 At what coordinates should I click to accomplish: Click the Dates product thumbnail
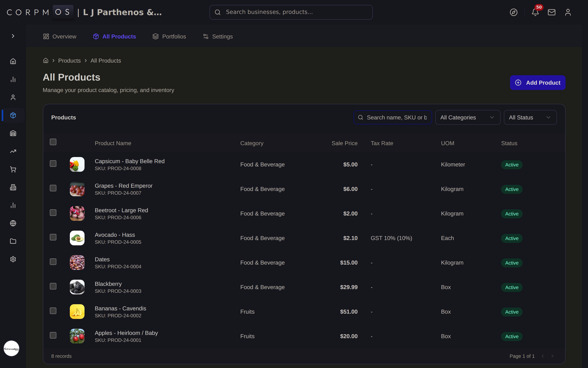[77, 263]
